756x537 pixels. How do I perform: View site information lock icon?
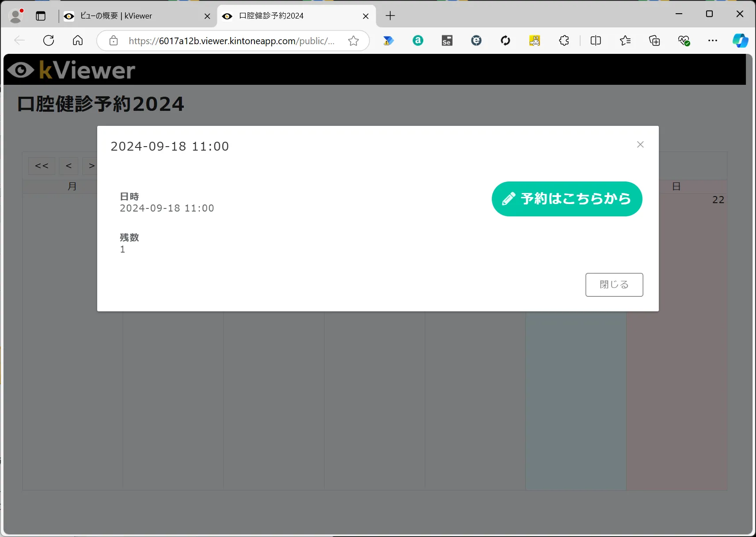coord(114,41)
